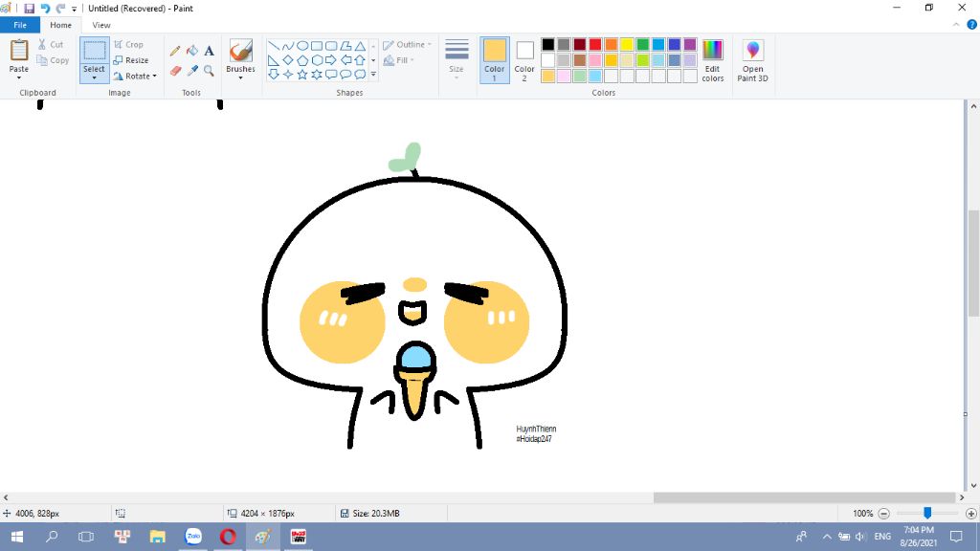The width and height of the screenshot is (980, 551).
Task: Click the Brushes tool icon
Action: [x=240, y=50]
